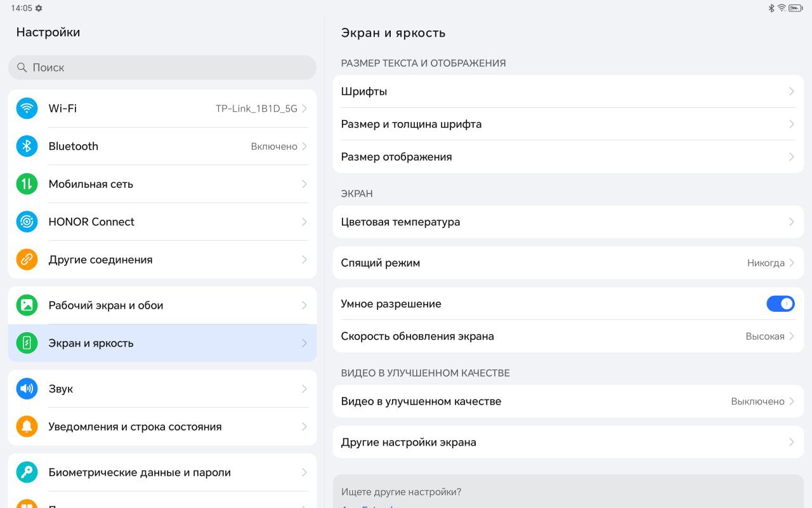Screen dimensions: 812x508
Task: Tap the gear icon in status bar
Action: point(39,8)
